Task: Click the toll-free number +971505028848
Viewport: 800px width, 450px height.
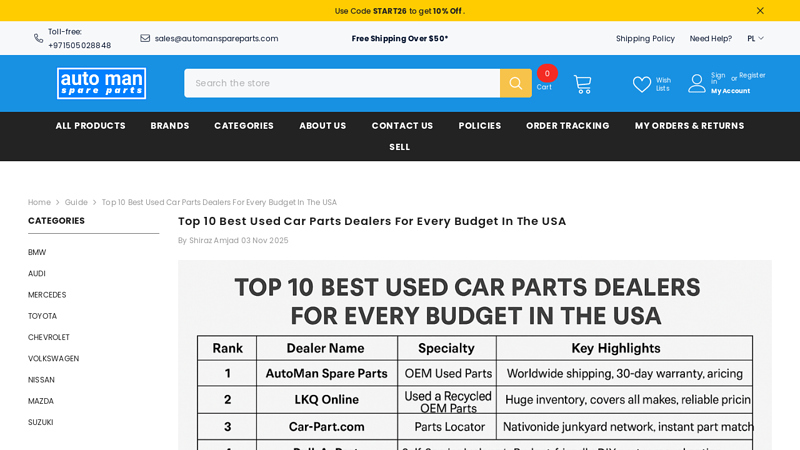Action: point(80,45)
